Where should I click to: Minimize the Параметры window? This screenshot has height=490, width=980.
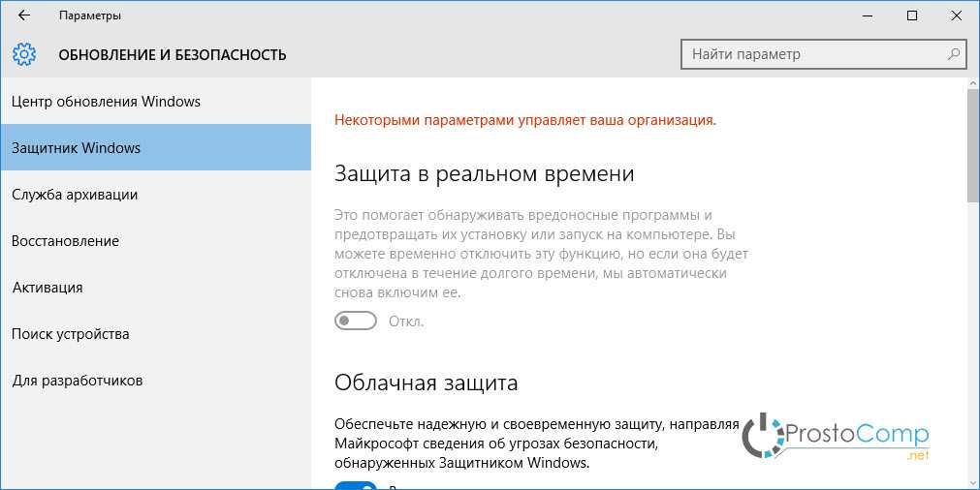click(868, 16)
